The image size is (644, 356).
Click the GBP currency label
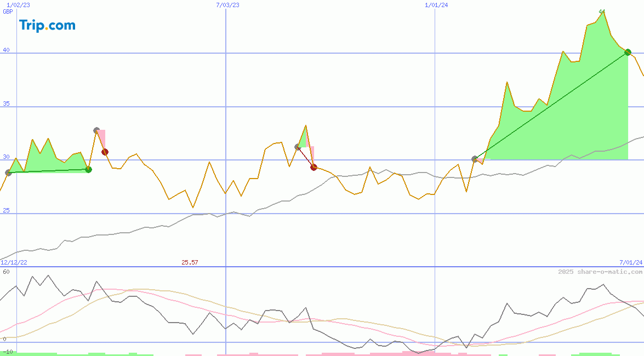point(7,12)
